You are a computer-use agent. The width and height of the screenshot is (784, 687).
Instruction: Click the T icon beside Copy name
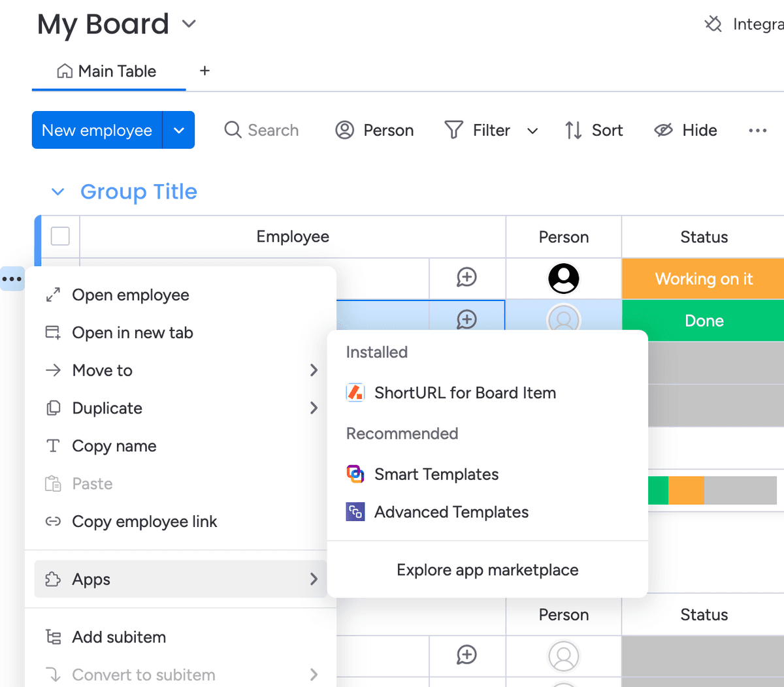53,446
